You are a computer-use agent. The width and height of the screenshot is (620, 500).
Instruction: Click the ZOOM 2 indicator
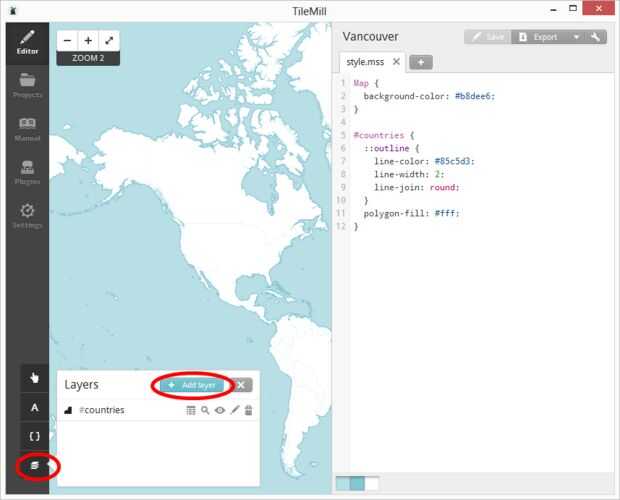pos(88,58)
